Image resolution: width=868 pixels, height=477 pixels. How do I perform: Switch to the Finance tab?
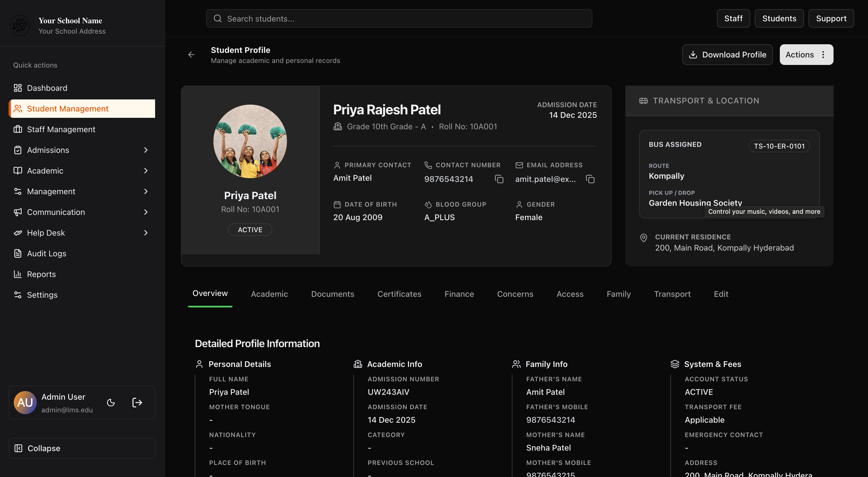[459, 294]
